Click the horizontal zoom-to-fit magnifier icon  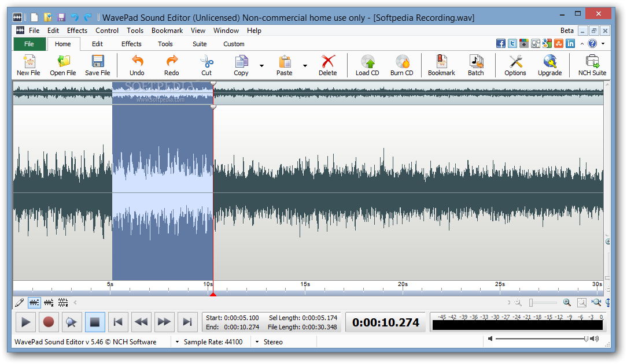596,303
